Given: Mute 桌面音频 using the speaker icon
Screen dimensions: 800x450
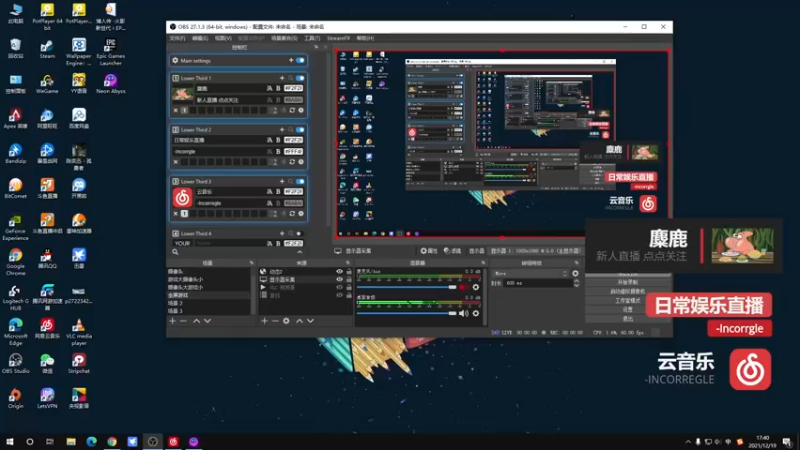Looking at the screenshot, I should click(x=463, y=313).
